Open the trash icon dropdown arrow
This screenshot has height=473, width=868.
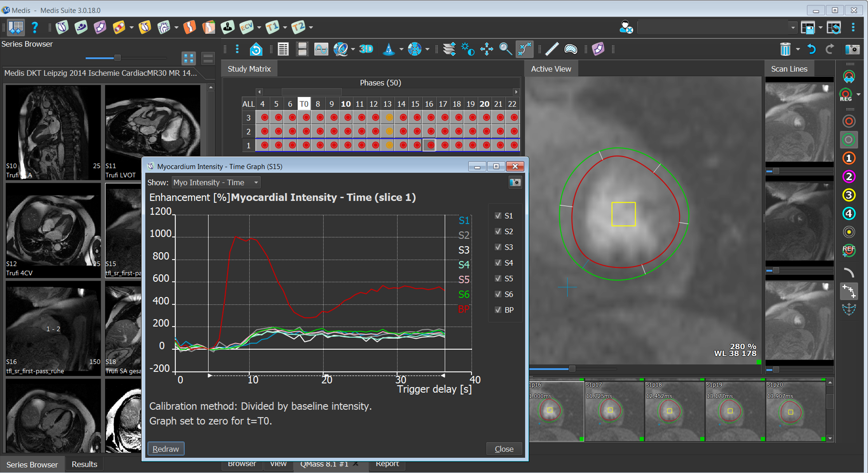tap(797, 49)
